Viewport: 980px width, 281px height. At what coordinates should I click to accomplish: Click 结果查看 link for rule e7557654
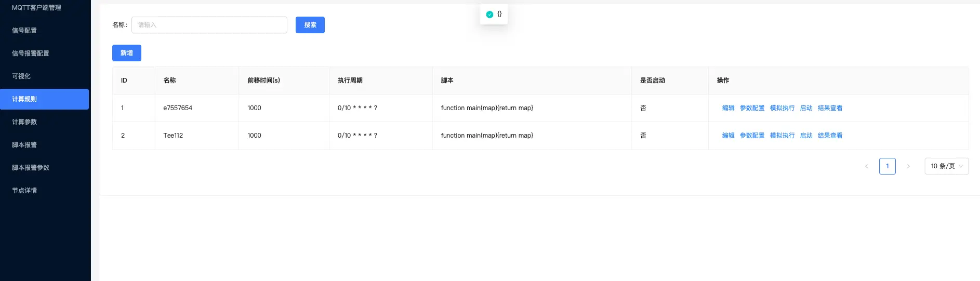point(830,108)
